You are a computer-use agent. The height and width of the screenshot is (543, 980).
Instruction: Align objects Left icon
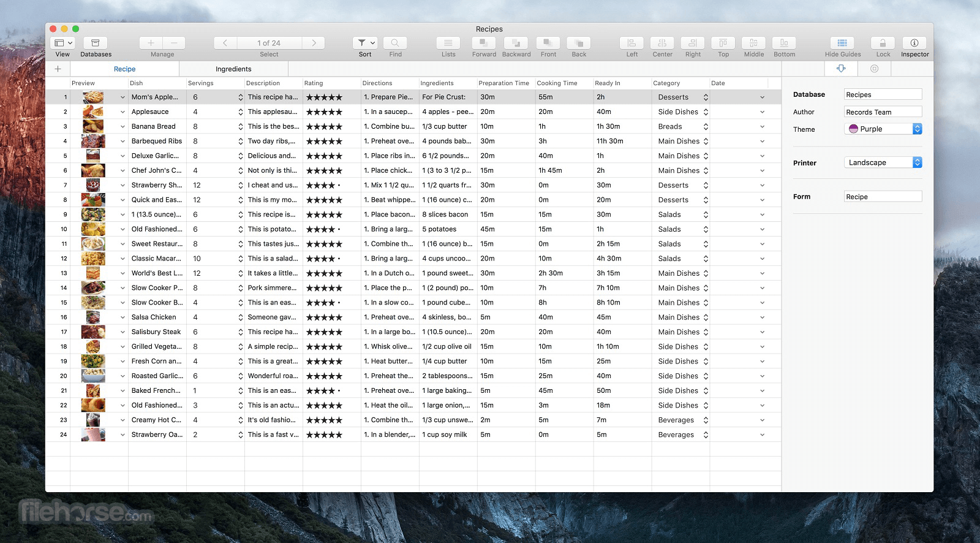tap(631, 43)
